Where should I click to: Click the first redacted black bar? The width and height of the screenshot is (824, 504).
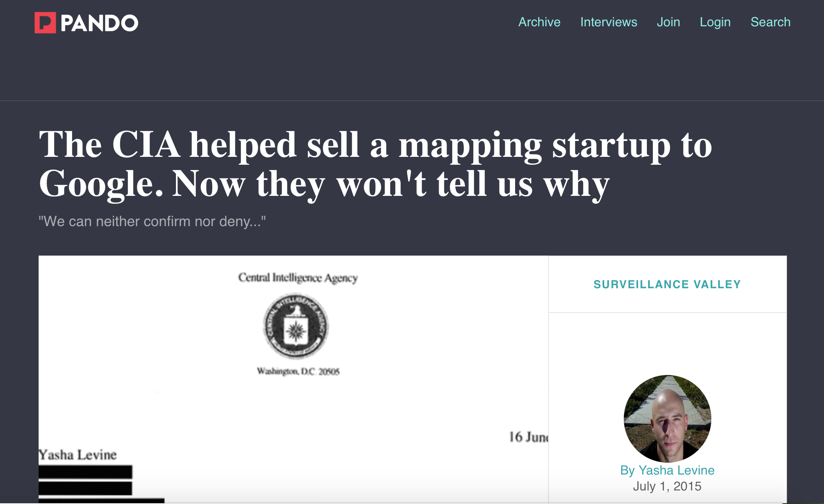pos(85,472)
